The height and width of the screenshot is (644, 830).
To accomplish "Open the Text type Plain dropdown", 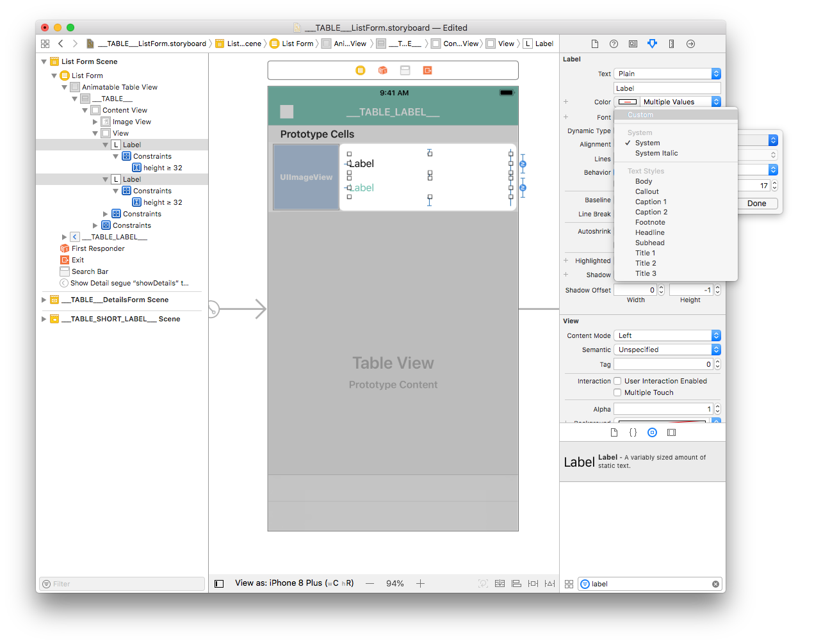I will (x=667, y=74).
